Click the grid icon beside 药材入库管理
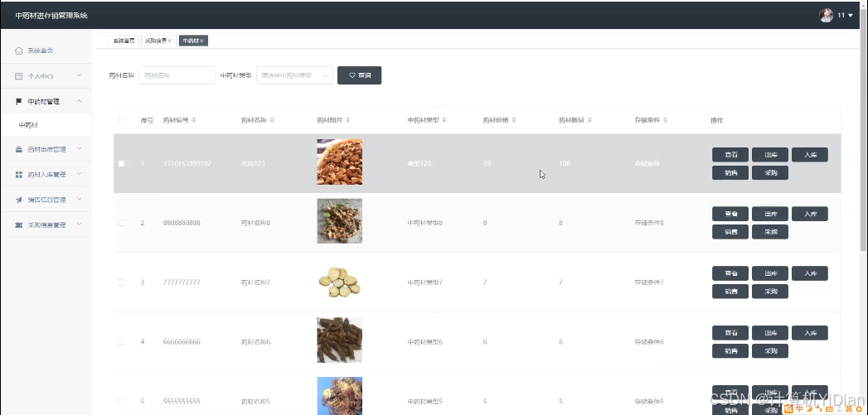The image size is (868, 415). pos(19,174)
